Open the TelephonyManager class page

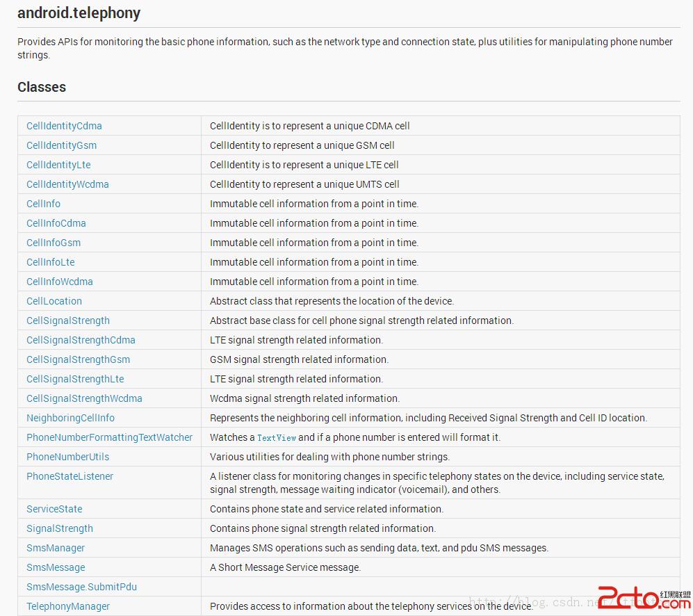pyautogui.click(x=68, y=606)
